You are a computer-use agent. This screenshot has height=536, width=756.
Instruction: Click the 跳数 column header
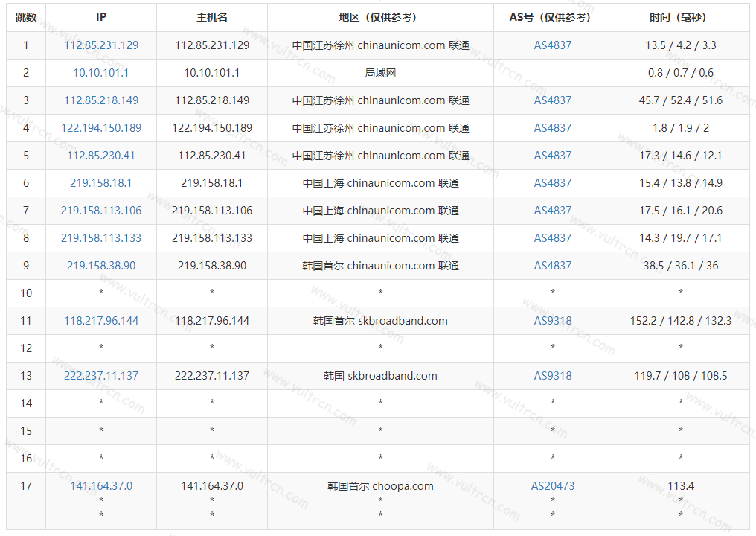[26, 17]
